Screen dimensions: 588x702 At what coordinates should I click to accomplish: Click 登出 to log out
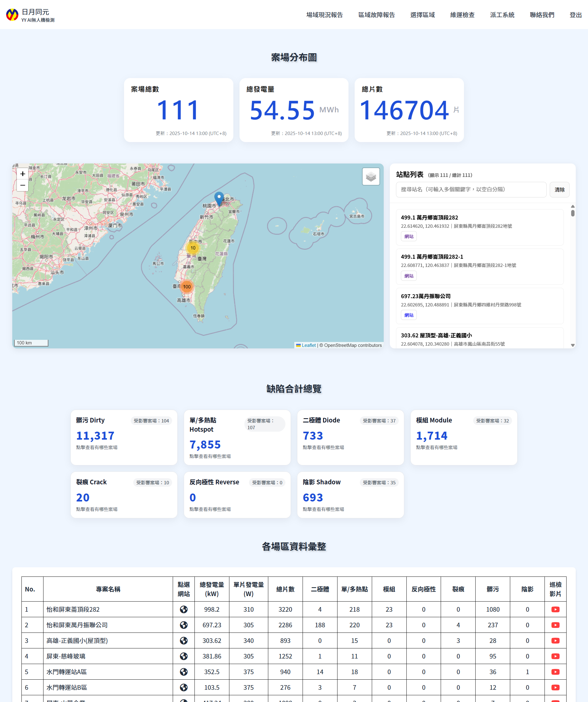pyautogui.click(x=576, y=15)
